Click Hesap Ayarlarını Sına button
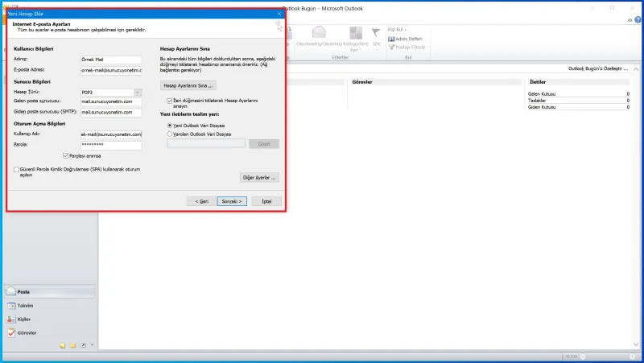The width and height of the screenshot is (644, 363). pos(188,85)
